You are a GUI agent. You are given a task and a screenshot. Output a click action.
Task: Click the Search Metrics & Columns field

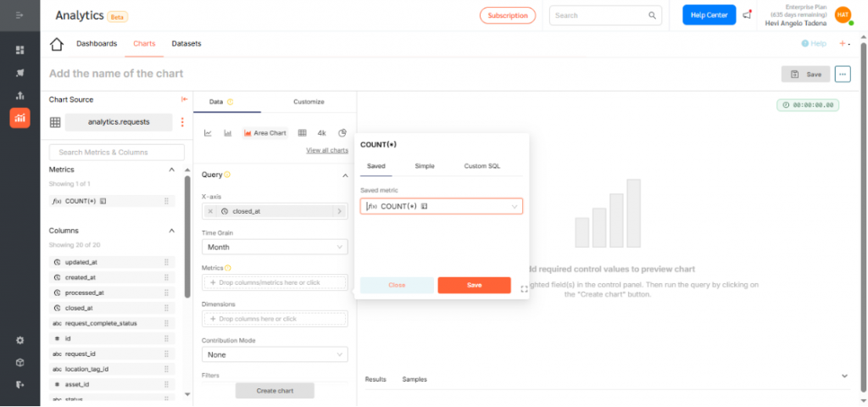117,153
